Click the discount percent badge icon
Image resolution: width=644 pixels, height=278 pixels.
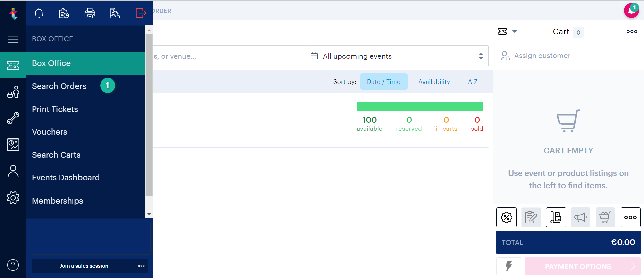coord(506,217)
